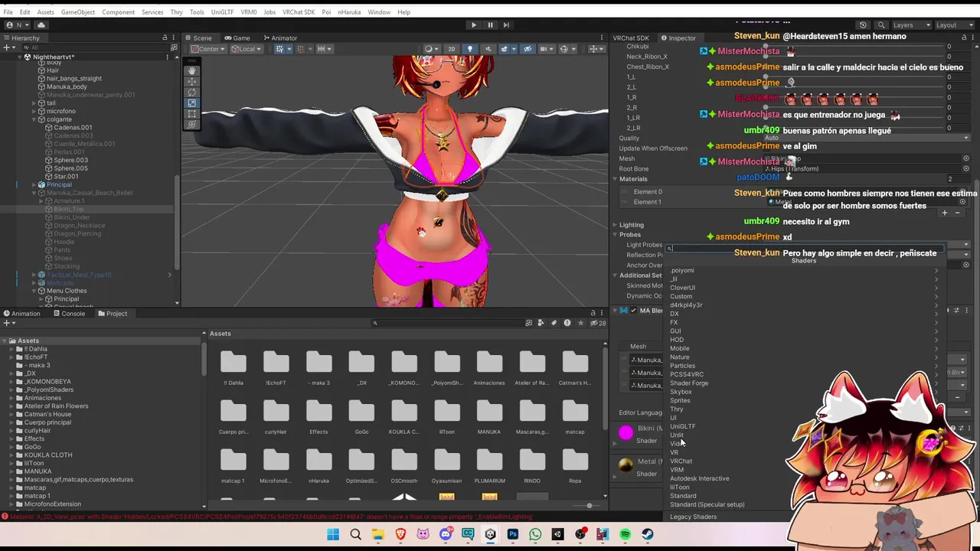Choose lilToon in the shader list

pyautogui.click(x=804, y=487)
